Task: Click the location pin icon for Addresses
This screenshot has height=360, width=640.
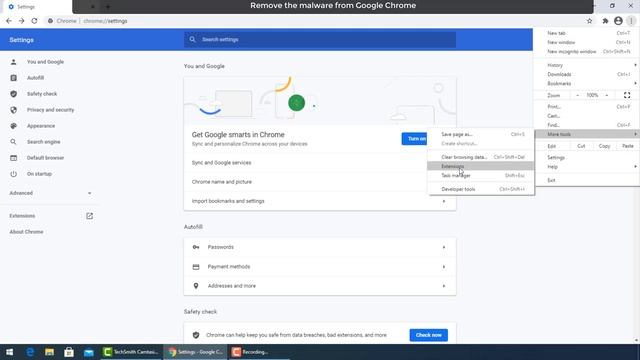Action: 196,286
